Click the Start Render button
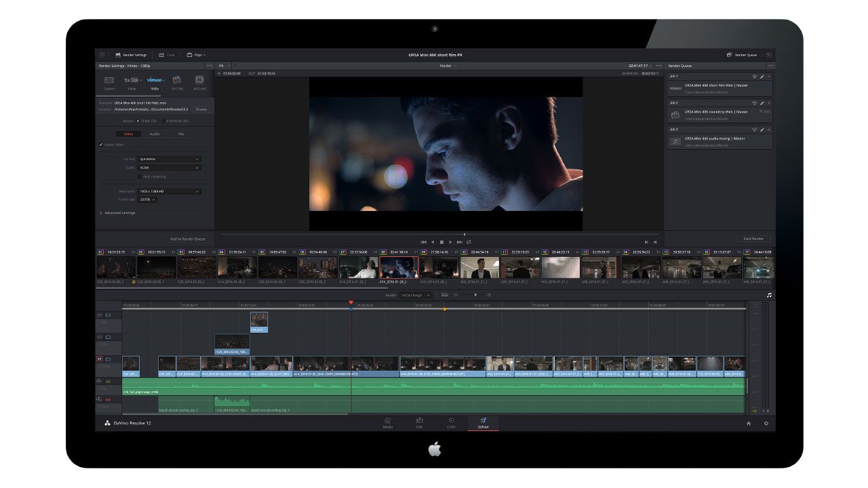868x488 pixels. (753, 239)
